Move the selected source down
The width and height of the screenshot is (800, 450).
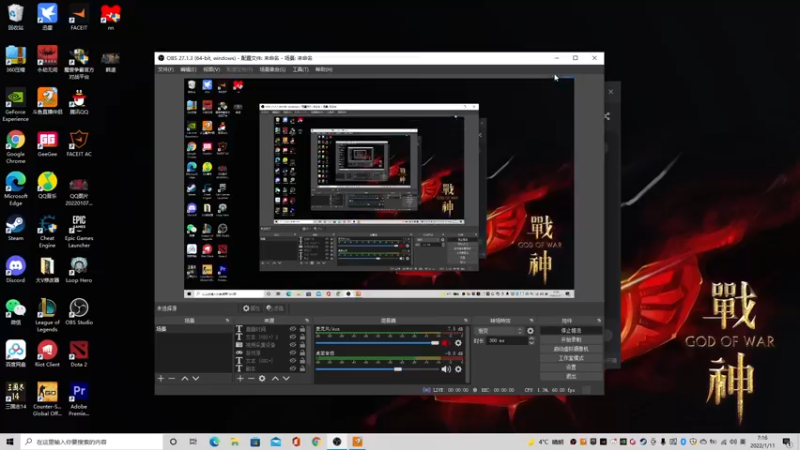tap(286, 379)
